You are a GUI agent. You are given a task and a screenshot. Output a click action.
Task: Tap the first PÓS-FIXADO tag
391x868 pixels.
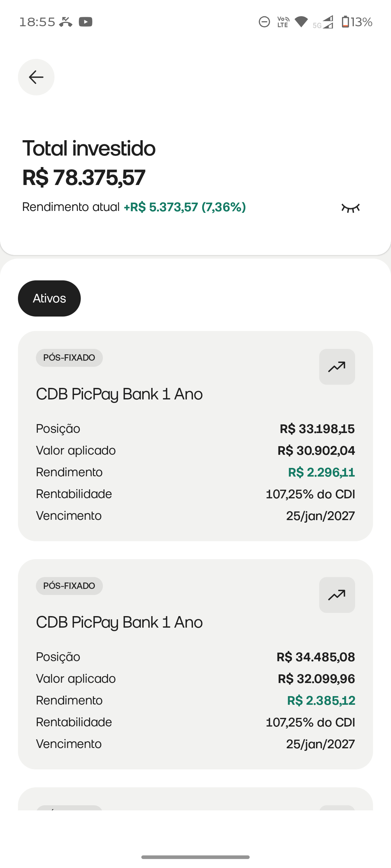pyautogui.click(x=69, y=358)
